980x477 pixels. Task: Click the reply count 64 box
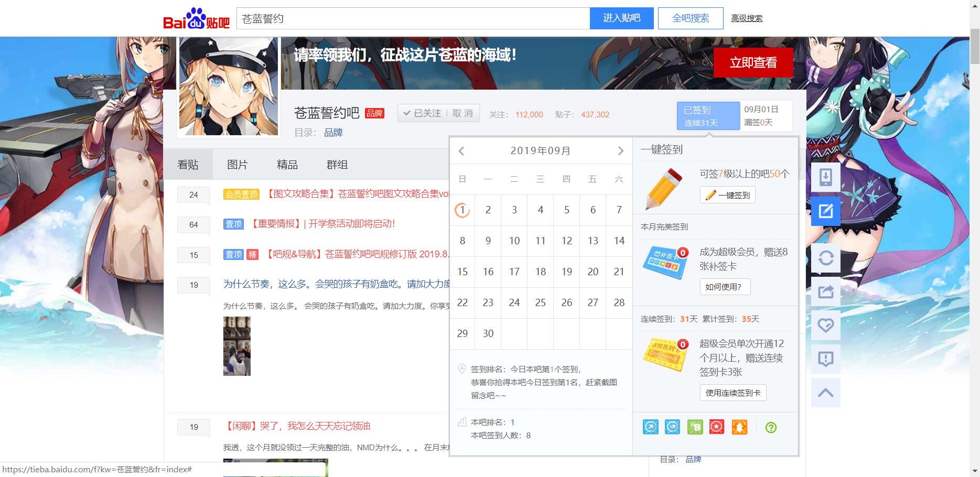tap(193, 224)
